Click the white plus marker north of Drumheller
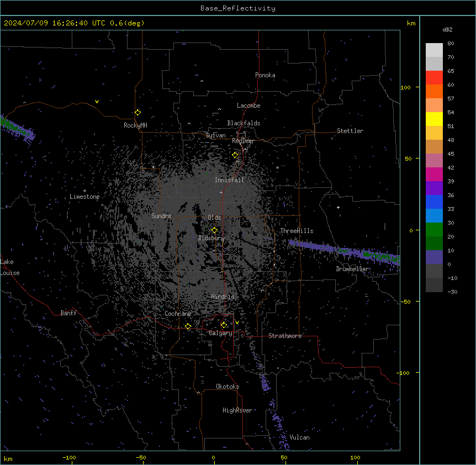 pos(338,207)
